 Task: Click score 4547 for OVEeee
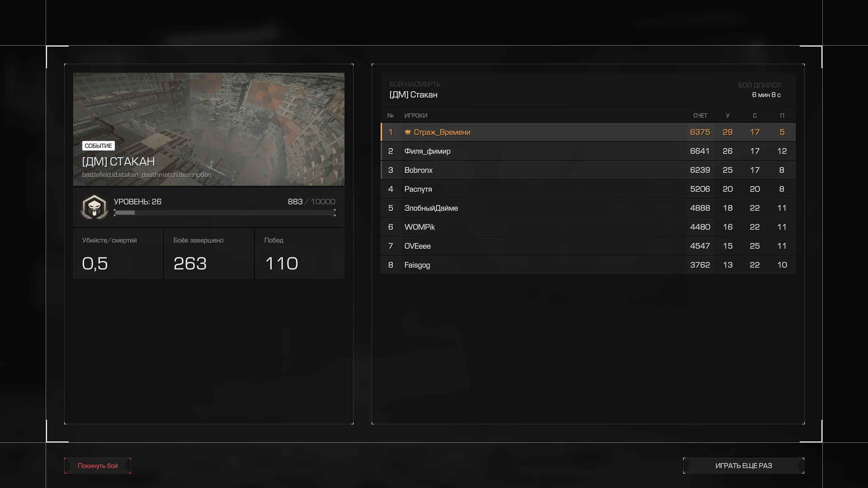point(700,246)
